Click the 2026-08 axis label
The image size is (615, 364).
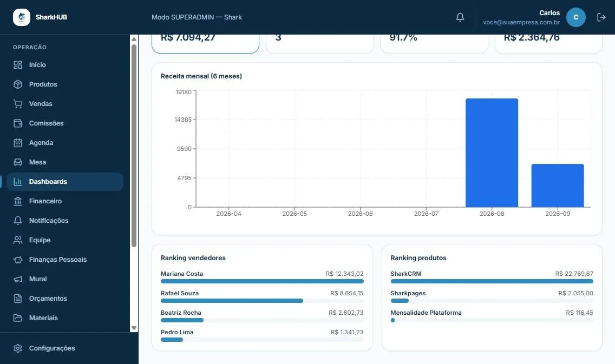point(492,214)
